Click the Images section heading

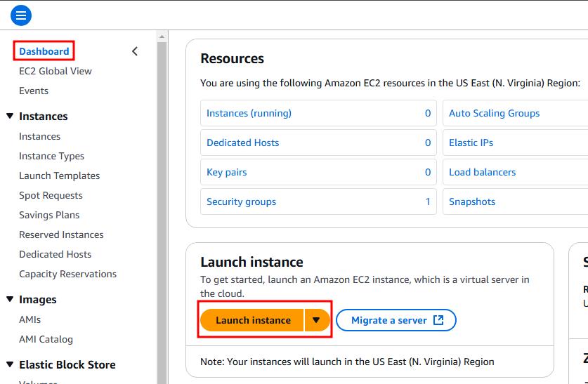pos(38,299)
